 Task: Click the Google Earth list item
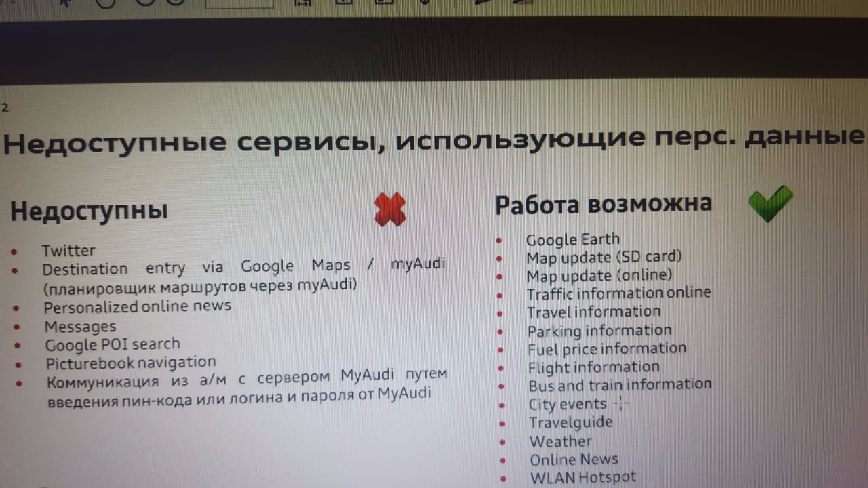tap(573, 239)
